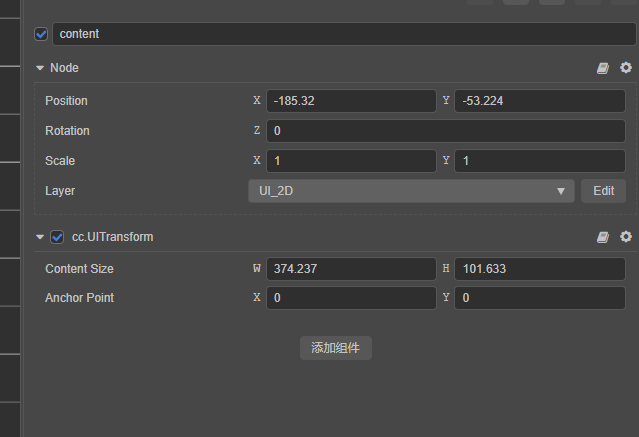Select the Scale X input field
The image size is (639, 437).
[351, 161]
